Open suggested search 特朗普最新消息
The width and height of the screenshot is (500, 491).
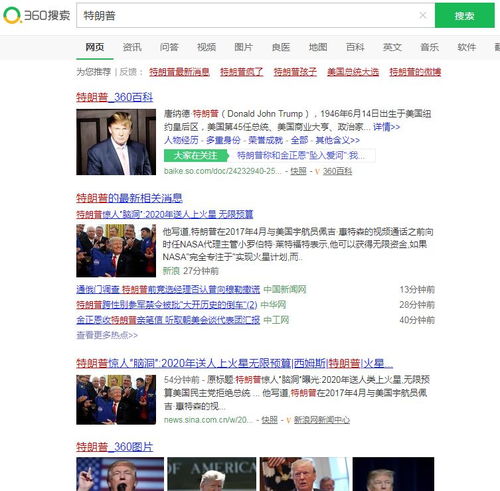tap(179, 72)
